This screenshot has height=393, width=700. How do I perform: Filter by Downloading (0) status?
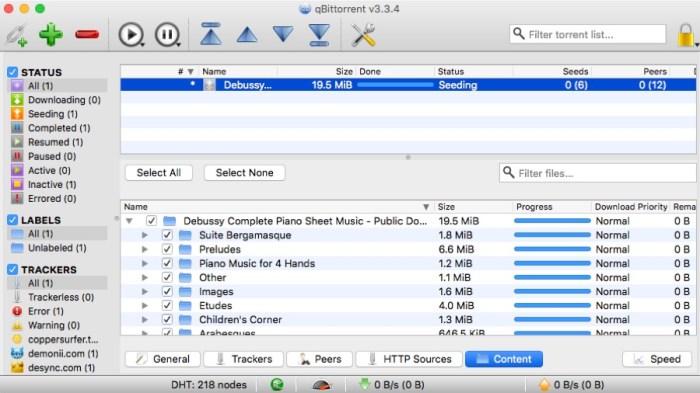(x=56, y=100)
